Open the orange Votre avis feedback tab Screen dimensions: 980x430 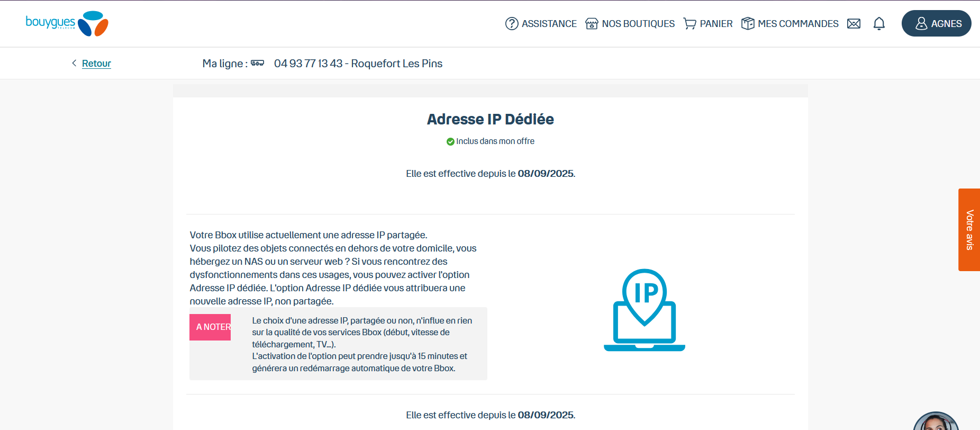pos(969,230)
